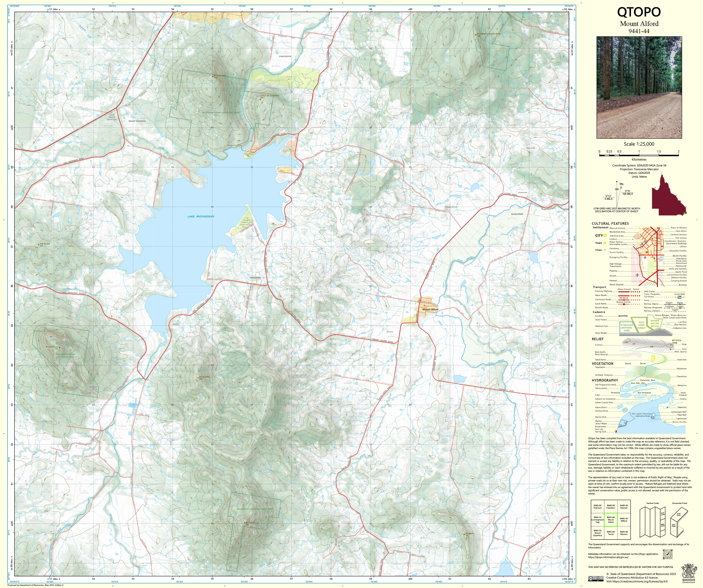Image resolution: width=703 pixels, height=588 pixels.
Task: Select the 9341-11 Cunninghams Gap index cell
Action: pyautogui.click(x=598, y=520)
